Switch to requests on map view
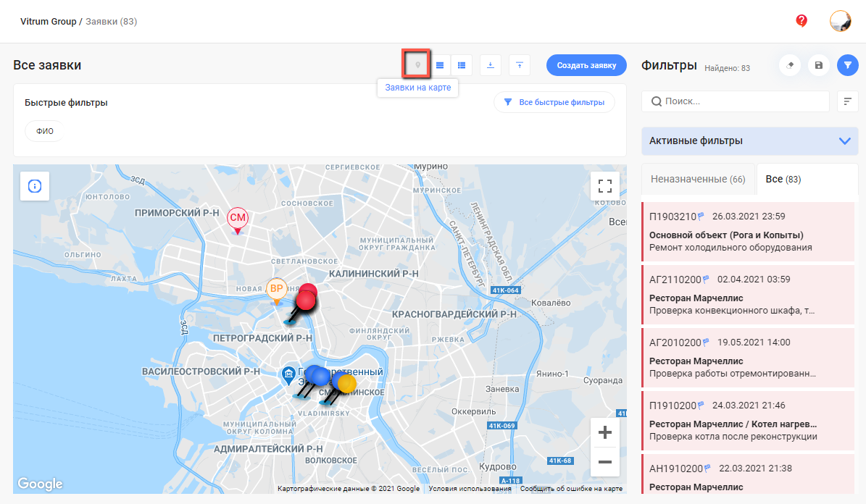866x504 pixels. coord(417,65)
